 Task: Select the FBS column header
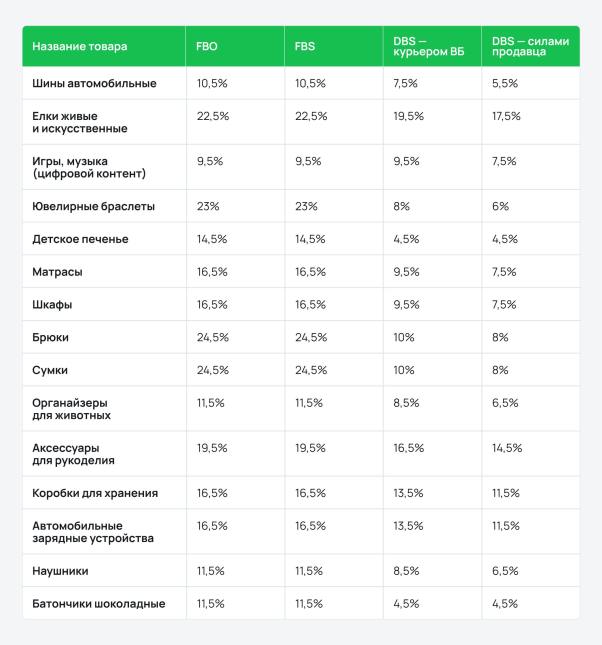coord(304,46)
